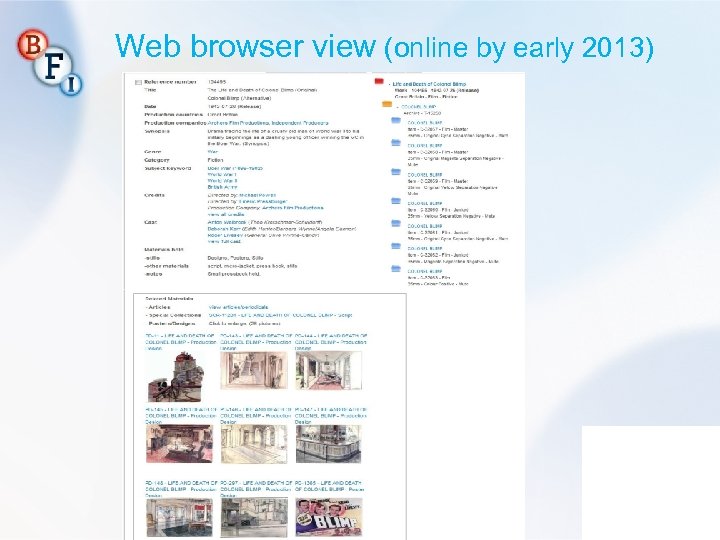Open the War genre link
The height and width of the screenshot is (540, 720).
coord(213,152)
